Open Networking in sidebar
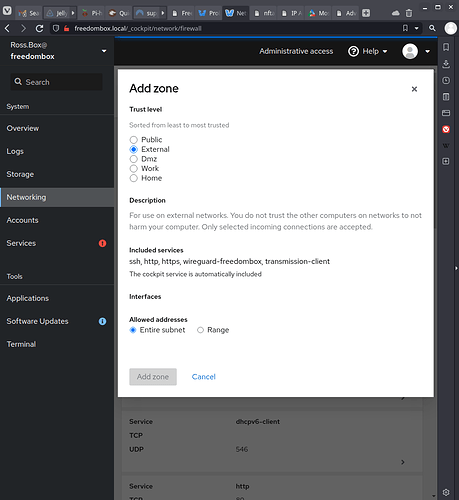The width and height of the screenshot is (459, 500). [57, 197]
